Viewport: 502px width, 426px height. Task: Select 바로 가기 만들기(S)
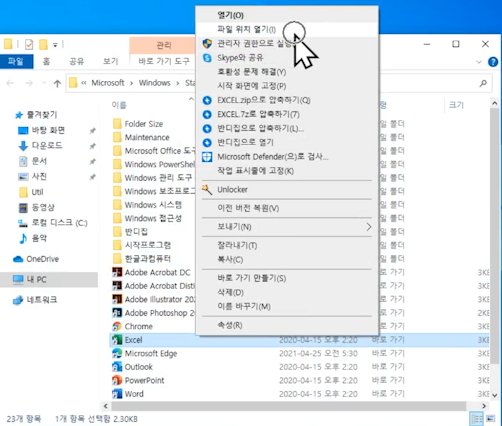[287, 278]
